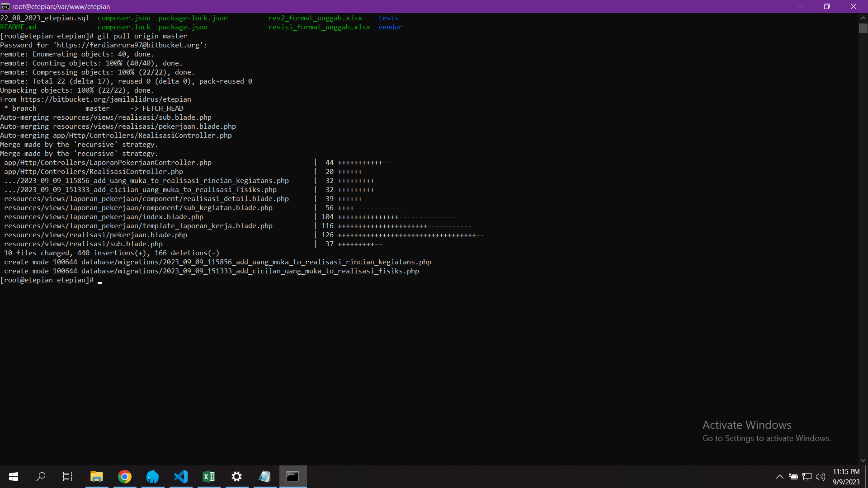This screenshot has height=488, width=868.
Task: Open the terminal window system menu icon
Action: click(5, 6)
